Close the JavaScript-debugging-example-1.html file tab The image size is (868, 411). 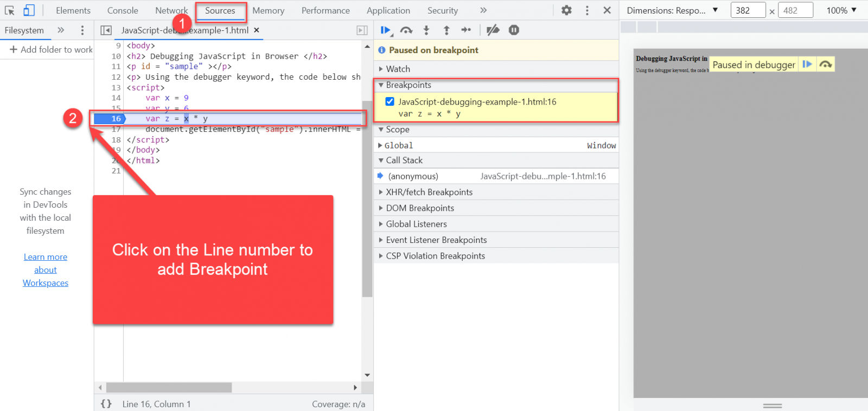pos(257,30)
